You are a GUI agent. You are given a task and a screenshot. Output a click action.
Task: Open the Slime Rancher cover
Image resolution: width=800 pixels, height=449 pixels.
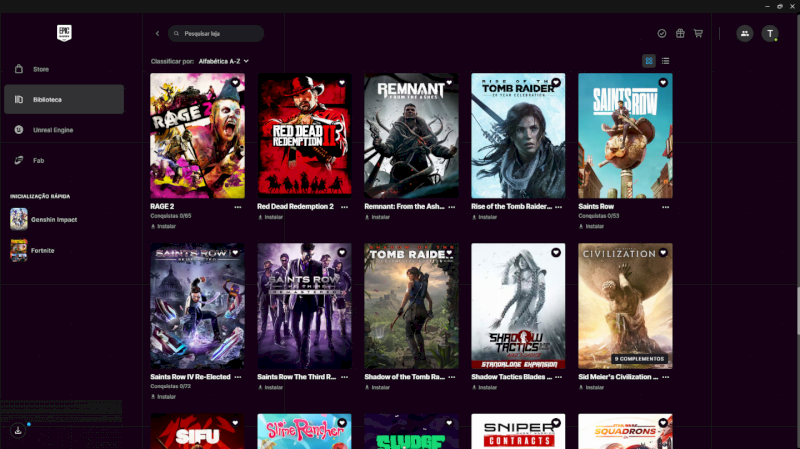(x=305, y=432)
